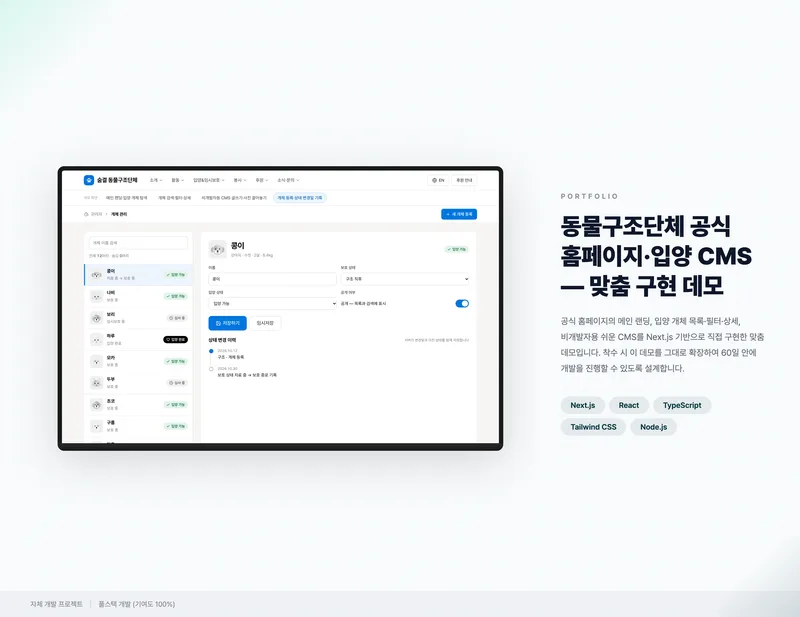Click the black 입양 완료 badge on 하루's row
800x617 pixels.
point(176,339)
